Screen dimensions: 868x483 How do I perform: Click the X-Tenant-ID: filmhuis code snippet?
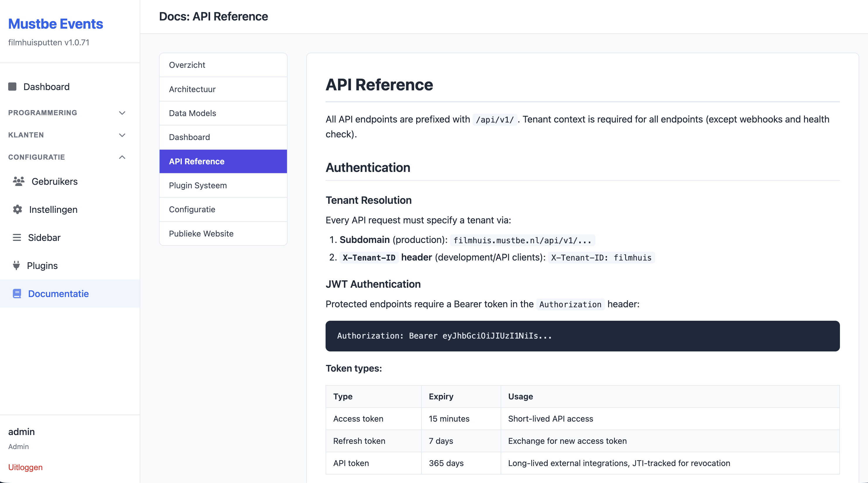601,258
